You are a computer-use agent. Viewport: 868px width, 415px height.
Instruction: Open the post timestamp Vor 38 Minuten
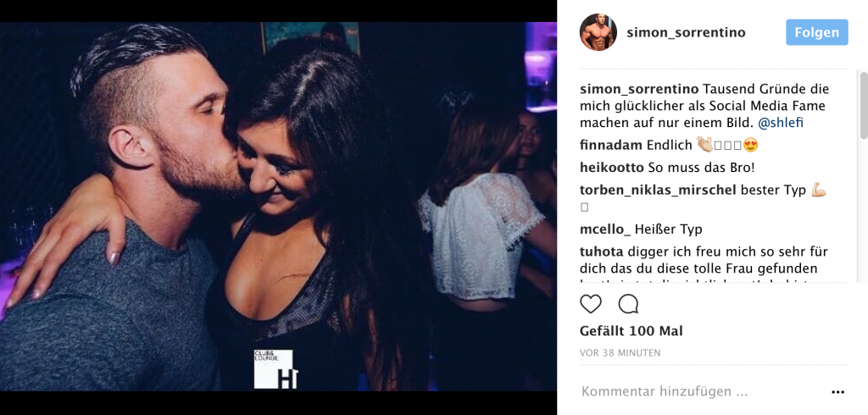(x=620, y=352)
